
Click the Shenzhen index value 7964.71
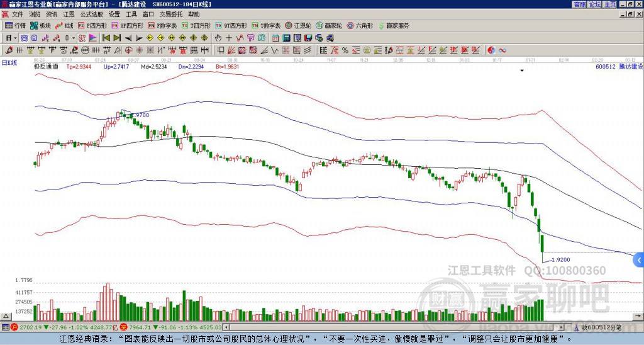140,327
